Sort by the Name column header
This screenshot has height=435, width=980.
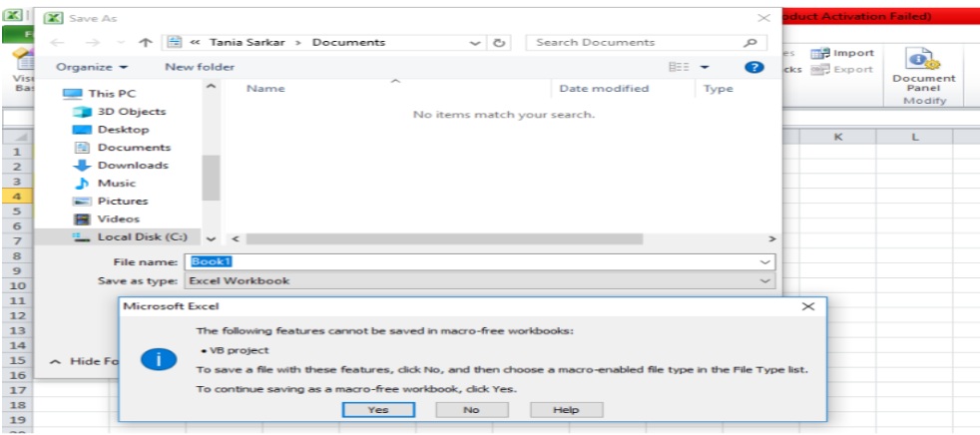click(265, 89)
